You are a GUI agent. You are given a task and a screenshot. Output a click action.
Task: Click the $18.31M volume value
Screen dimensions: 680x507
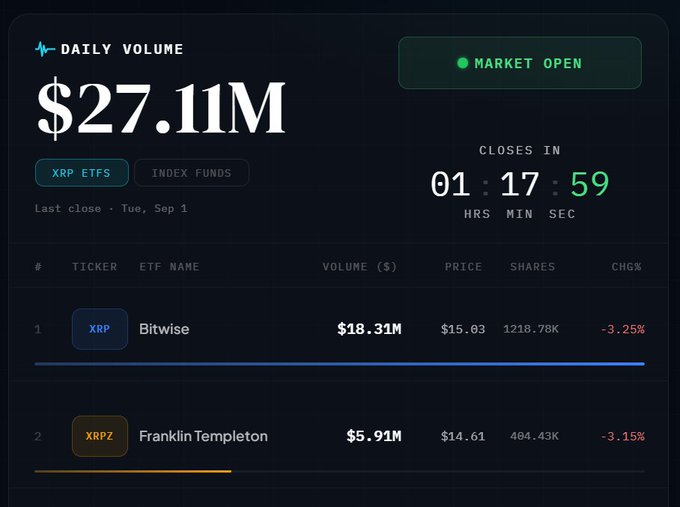pyautogui.click(x=369, y=329)
